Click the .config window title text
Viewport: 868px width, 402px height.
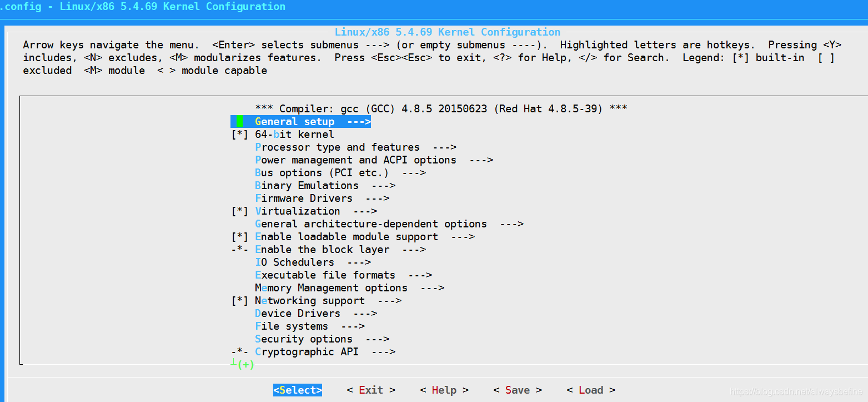[143, 7]
